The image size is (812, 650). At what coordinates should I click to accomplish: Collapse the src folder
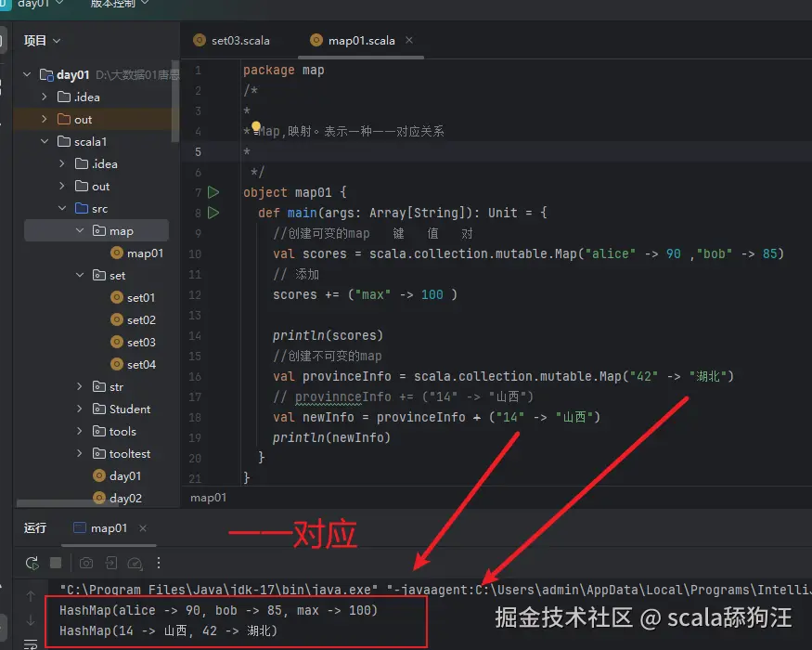[62, 208]
